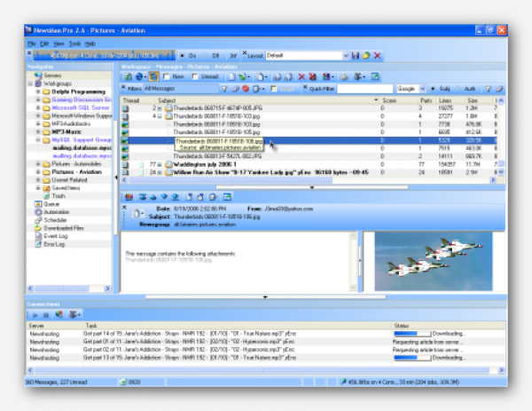Expand the Delphi Programming folder

pos(38,91)
